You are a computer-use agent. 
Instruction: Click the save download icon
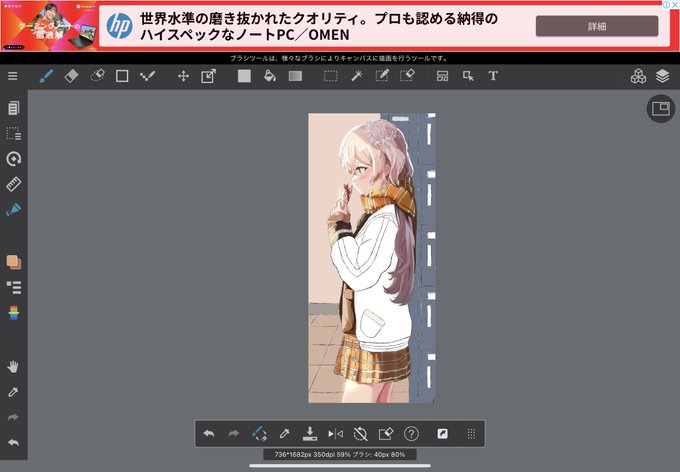pyautogui.click(x=310, y=433)
